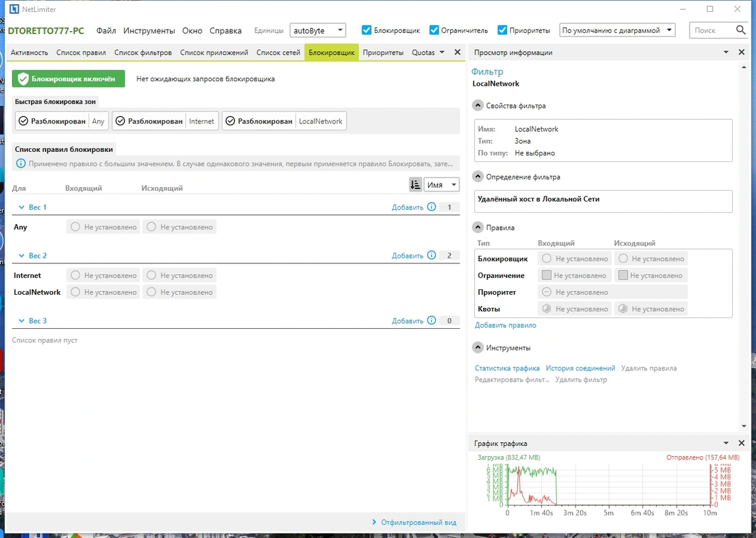Set incoming blocker rule for Internet
The height and width of the screenshot is (538, 756).
coord(103,275)
